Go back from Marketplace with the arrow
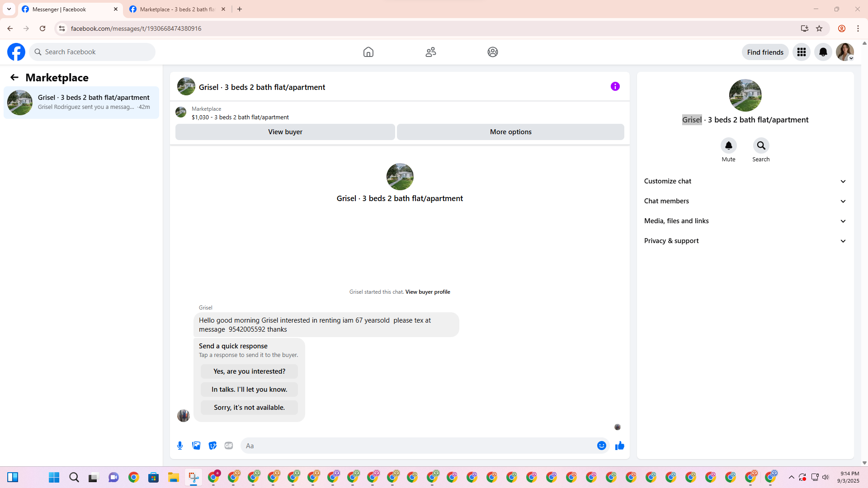 [14, 78]
